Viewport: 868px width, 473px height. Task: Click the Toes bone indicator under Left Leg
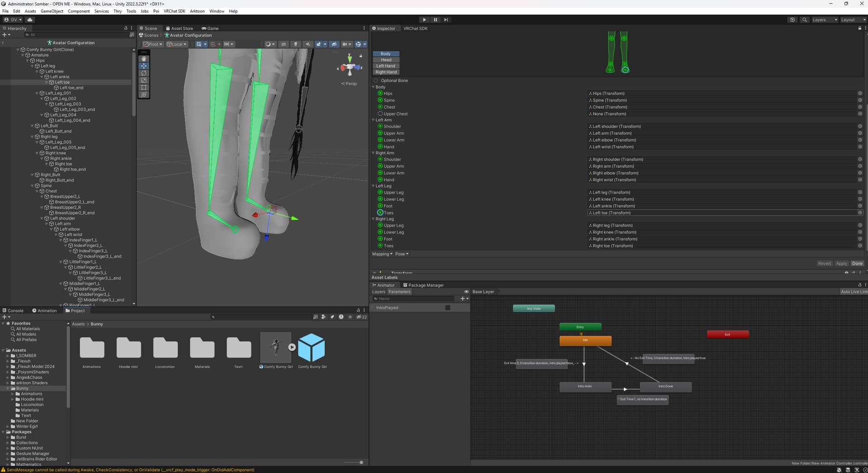click(x=380, y=213)
